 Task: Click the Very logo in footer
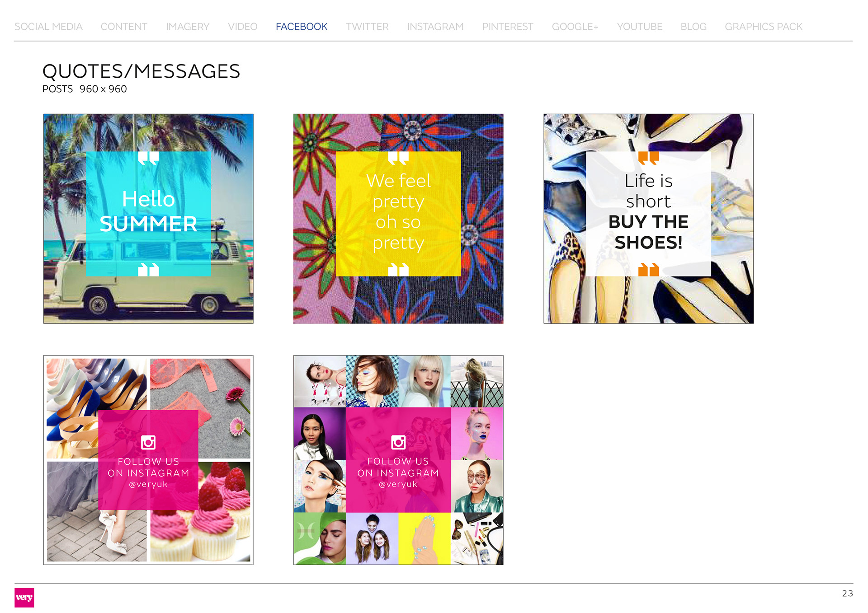click(24, 597)
